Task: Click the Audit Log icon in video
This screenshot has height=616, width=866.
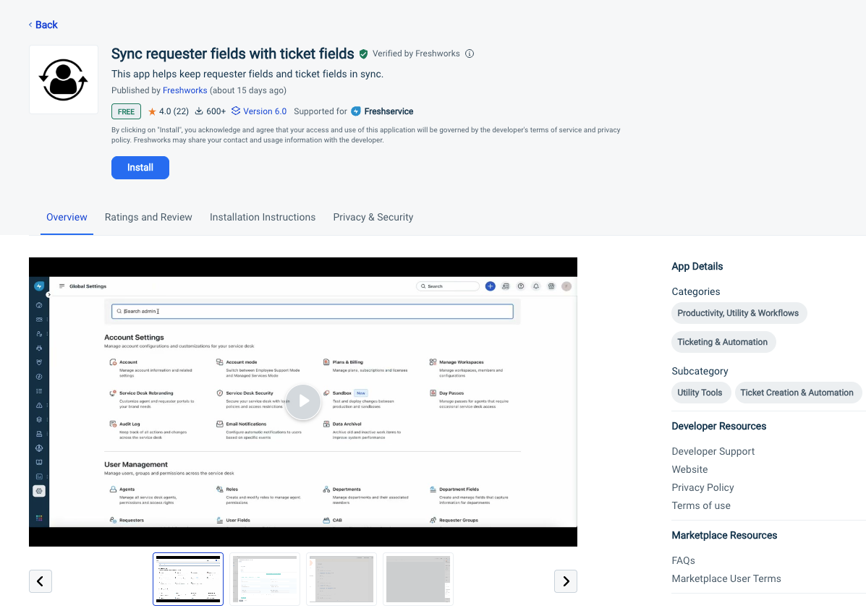Action: (113, 424)
